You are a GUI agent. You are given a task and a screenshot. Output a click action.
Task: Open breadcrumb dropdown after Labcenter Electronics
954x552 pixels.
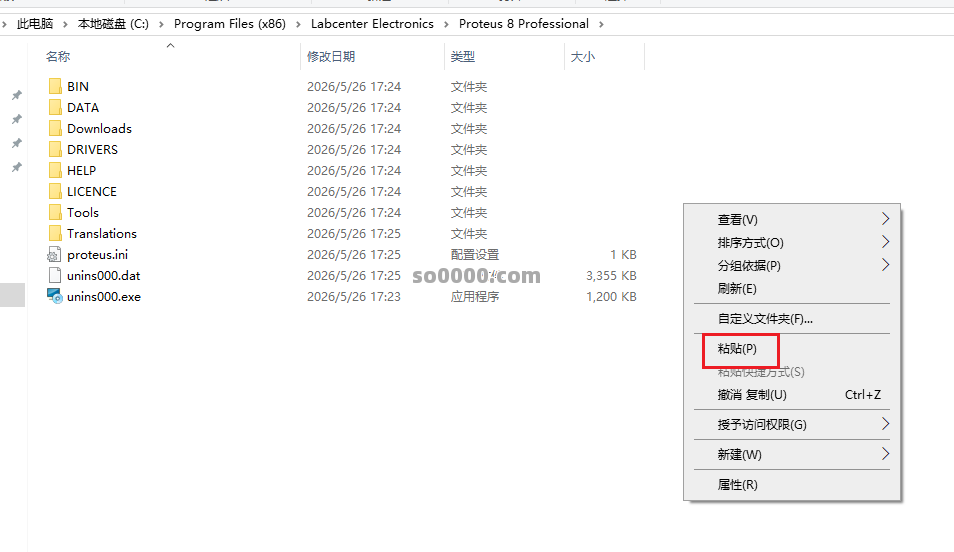(447, 24)
